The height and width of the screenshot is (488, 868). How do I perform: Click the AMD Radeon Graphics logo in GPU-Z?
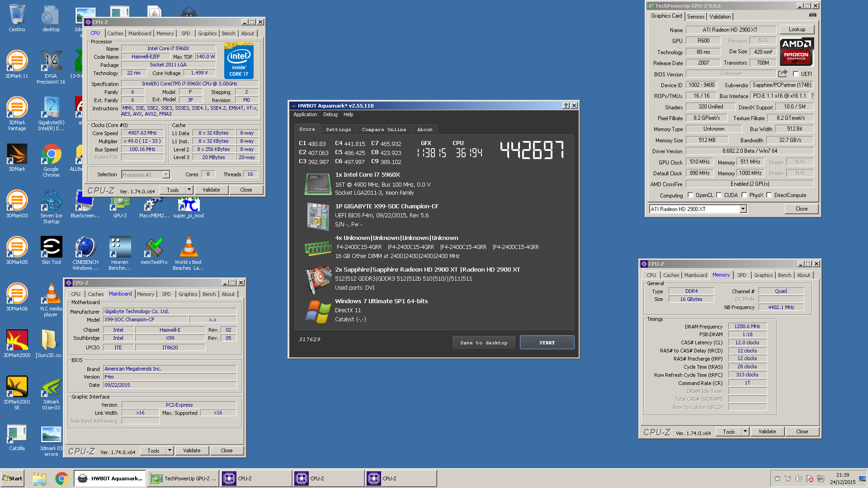[797, 51]
